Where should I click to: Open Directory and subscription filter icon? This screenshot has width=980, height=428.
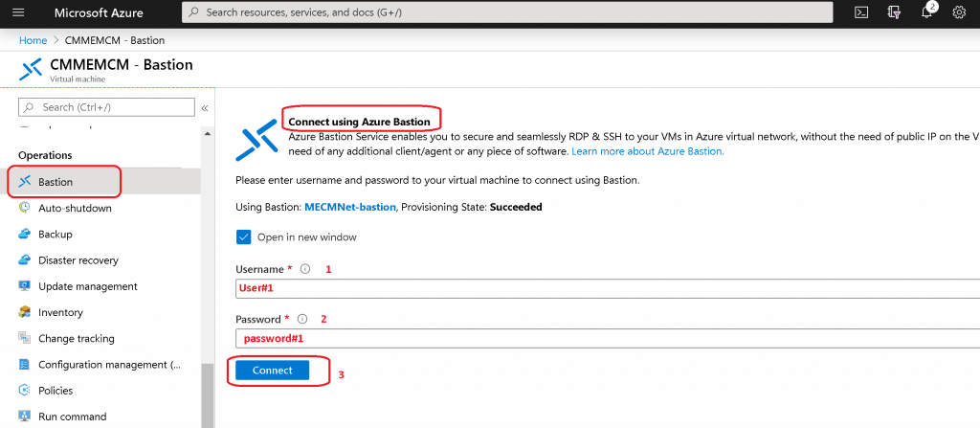click(894, 11)
